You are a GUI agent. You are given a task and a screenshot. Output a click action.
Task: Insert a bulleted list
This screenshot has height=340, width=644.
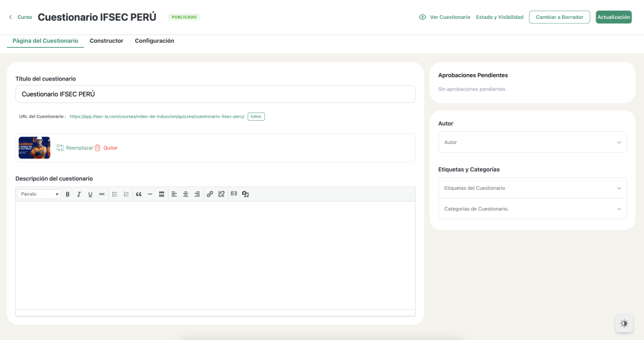coord(114,194)
